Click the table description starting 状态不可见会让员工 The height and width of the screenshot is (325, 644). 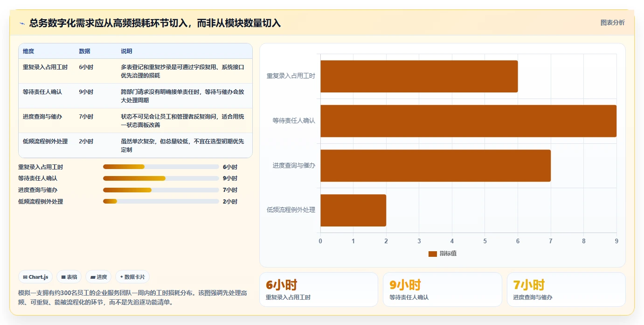[182, 120]
